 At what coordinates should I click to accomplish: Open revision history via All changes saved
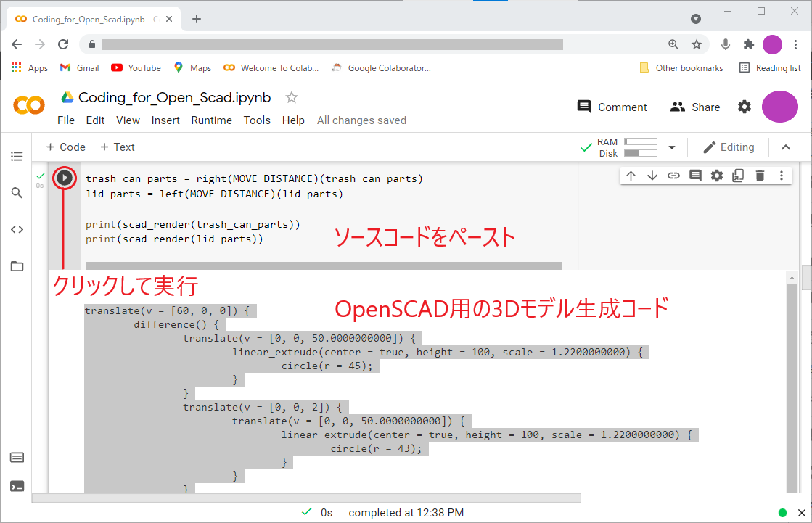tap(361, 120)
